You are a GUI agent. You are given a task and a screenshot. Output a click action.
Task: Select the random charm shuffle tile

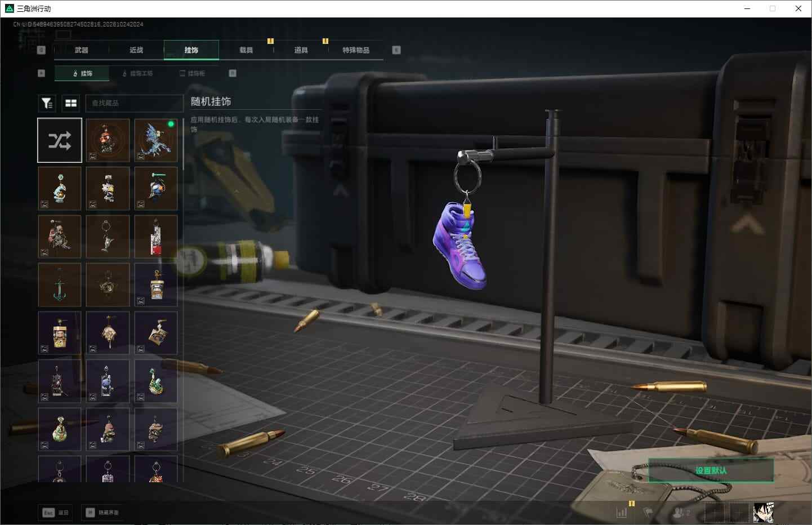pos(60,140)
